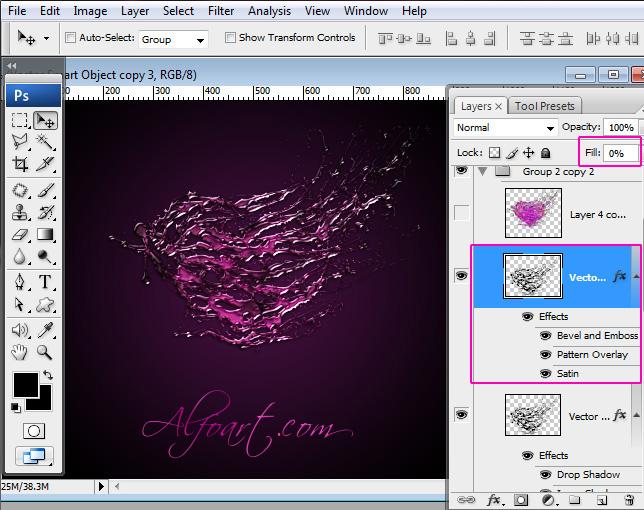Image resolution: width=644 pixels, height=510 pixels.
Task: Select the Magic Wand tool
Action: click(45, 143)
